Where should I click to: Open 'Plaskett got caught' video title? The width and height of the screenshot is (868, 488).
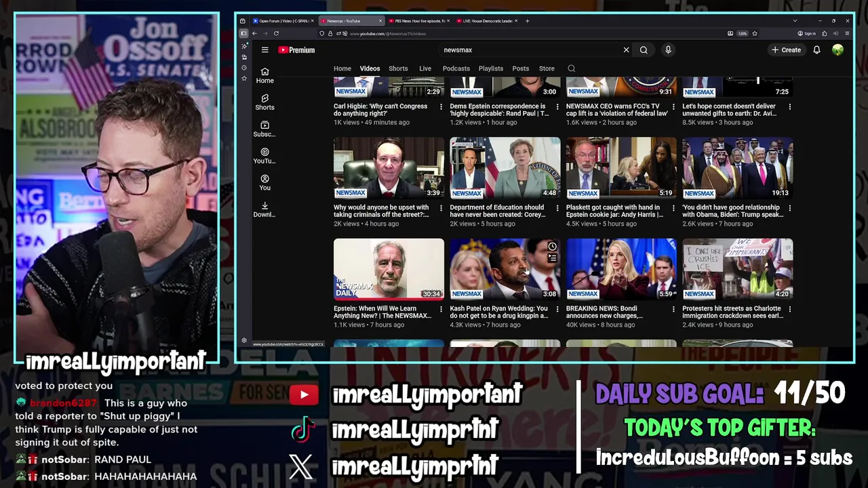coord(614,211)
